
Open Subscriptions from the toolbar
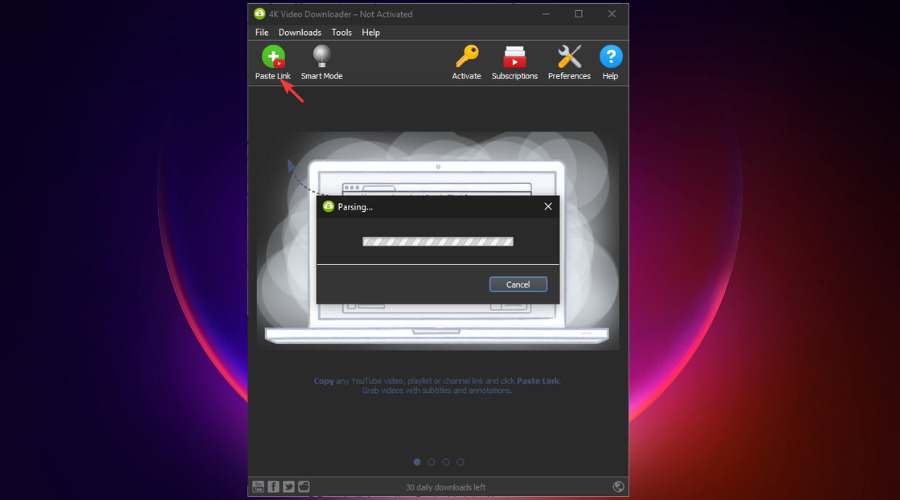click(x=514, y=63)
